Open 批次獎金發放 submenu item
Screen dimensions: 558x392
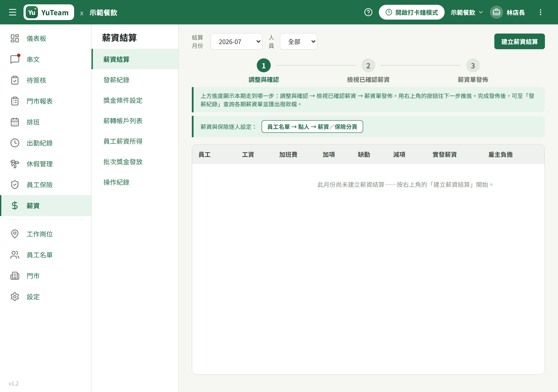coord(135,162)
